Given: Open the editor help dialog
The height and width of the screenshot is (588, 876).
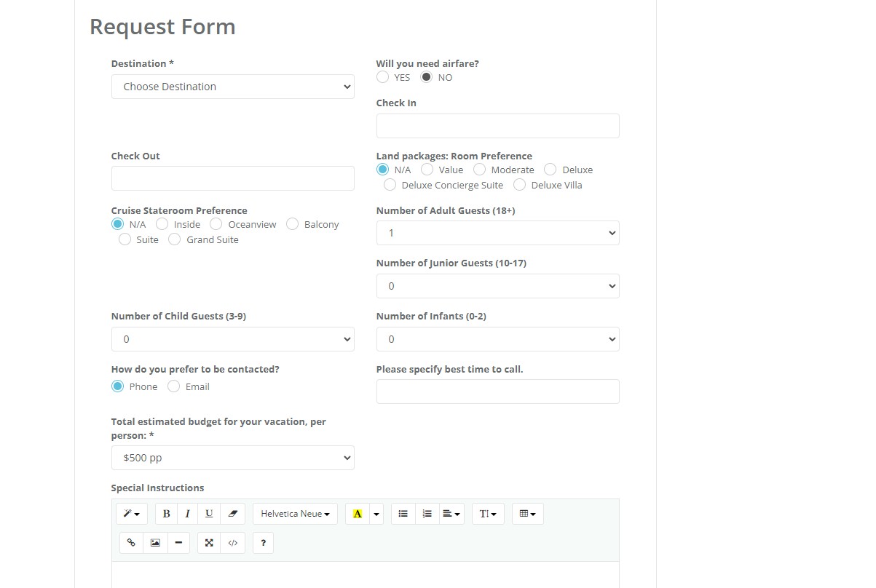Looking at the screenshot, I should [x=263, y=542].
